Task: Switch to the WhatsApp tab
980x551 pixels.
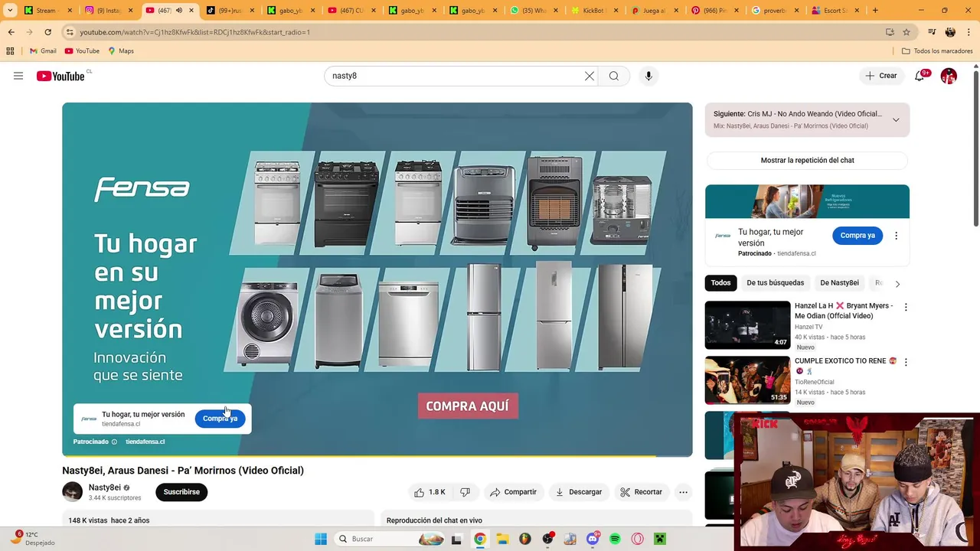Action: point(534,11)
